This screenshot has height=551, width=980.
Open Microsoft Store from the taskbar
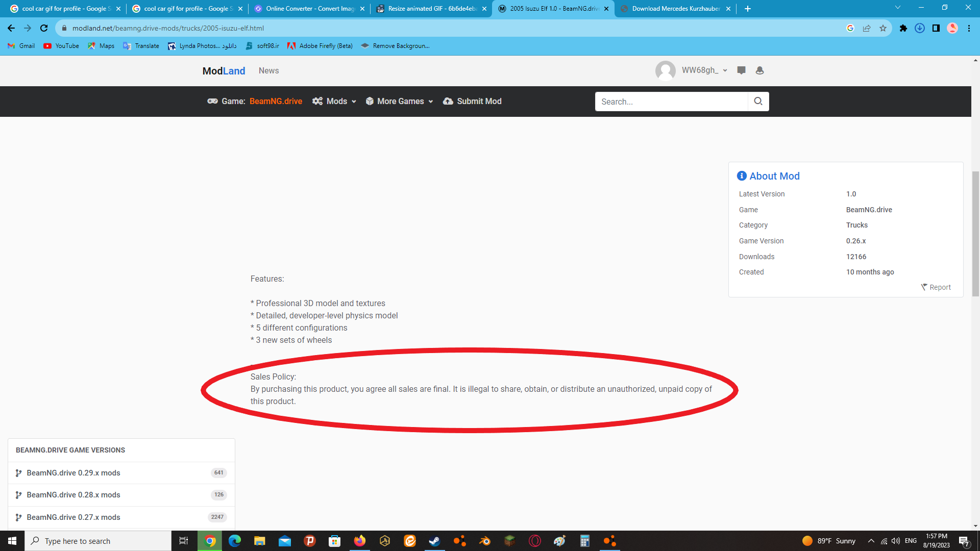point(335,541)
